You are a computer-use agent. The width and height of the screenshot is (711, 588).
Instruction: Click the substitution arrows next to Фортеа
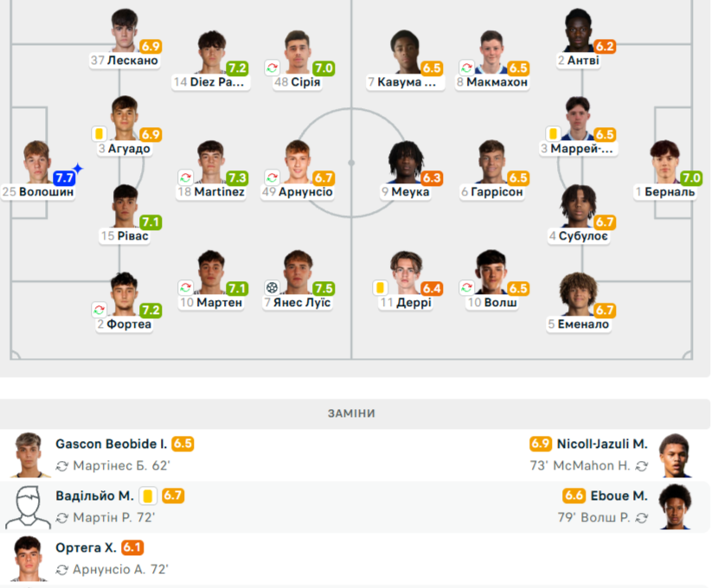(99, 309)
